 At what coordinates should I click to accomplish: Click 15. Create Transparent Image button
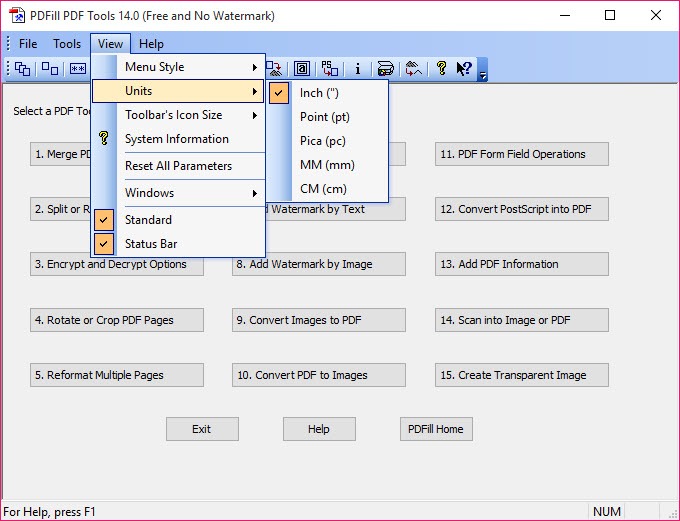pyautogui.click(x=522, y=375)
